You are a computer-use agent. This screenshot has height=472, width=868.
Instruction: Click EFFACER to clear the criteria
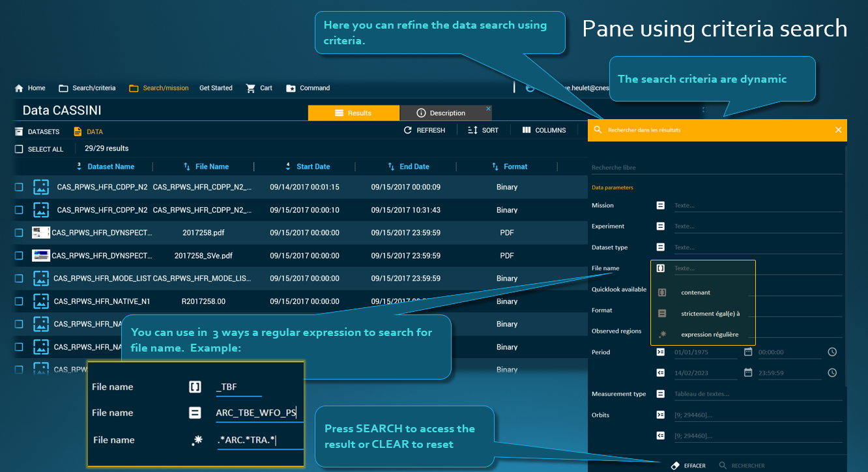pos(689,465)
